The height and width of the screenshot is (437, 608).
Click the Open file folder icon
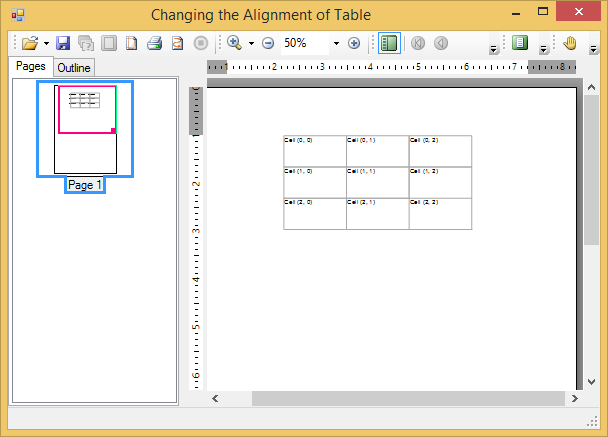29,43
